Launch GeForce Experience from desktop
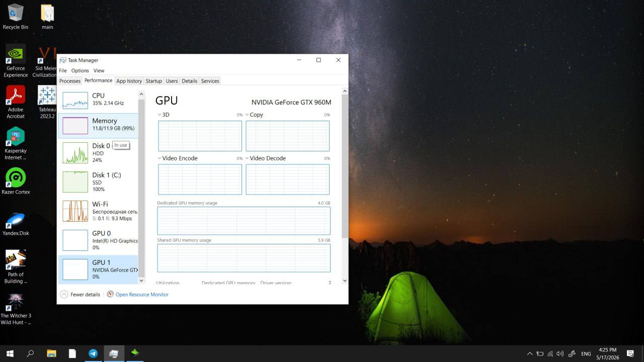644x362 pixels. click(16, 61)
